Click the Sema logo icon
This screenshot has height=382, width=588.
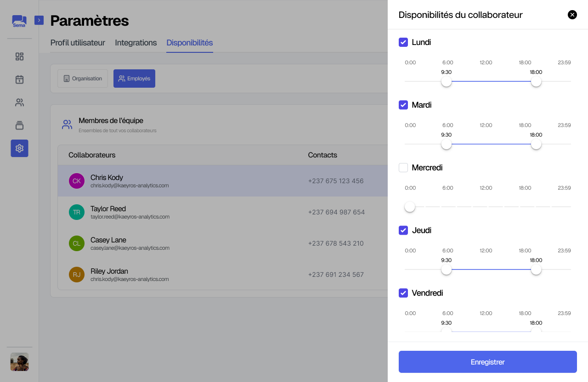[19, 21]
